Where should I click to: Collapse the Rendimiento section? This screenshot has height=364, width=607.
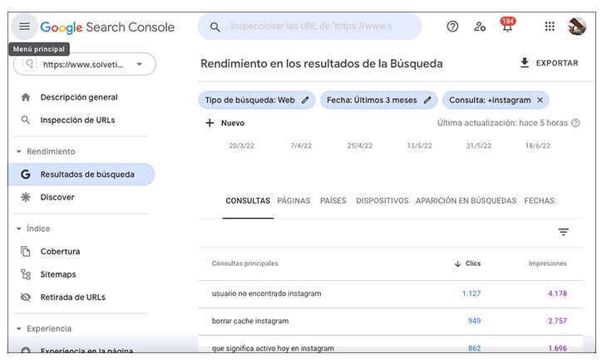tap(19, 152)
